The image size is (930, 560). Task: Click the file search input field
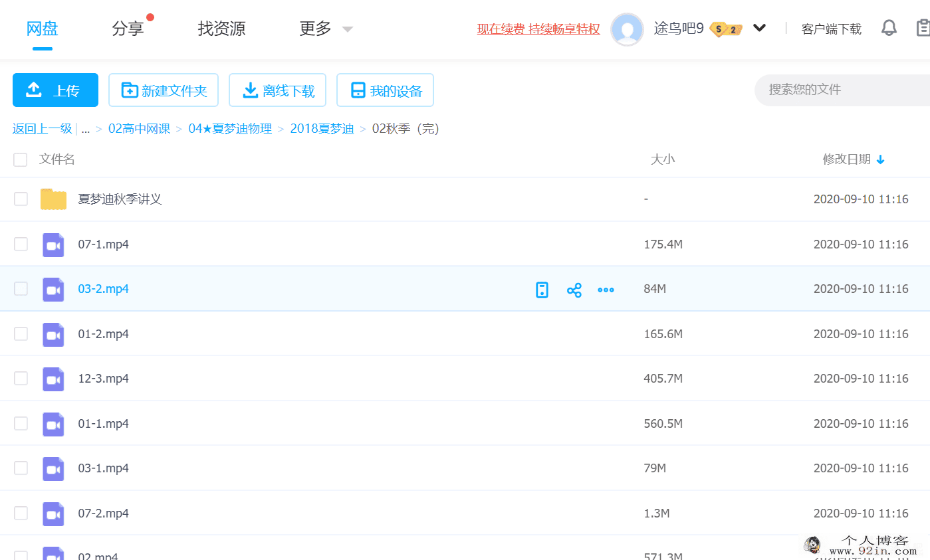tap(842, 90)
